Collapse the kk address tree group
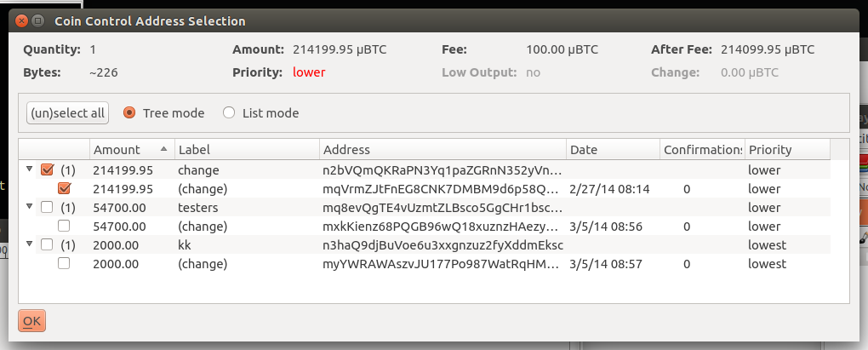868x350 pixels. pos(29,244)
